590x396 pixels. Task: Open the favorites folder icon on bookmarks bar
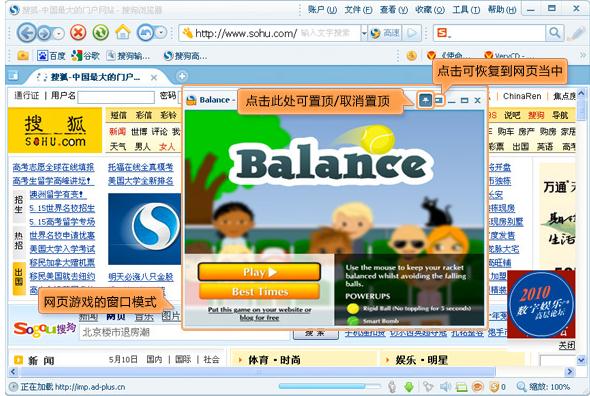pos(23,56)
